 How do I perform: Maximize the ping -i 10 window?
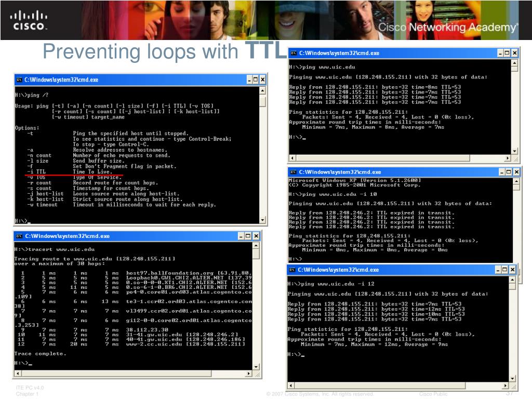point(509,172)
